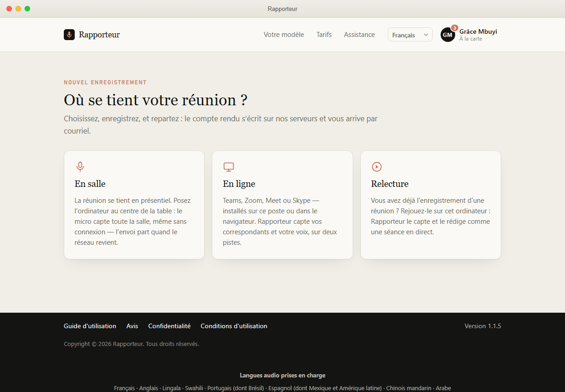Click the Rapporteur microphone logo icon
The image size is (565, 392).
(x=69, y=35)
